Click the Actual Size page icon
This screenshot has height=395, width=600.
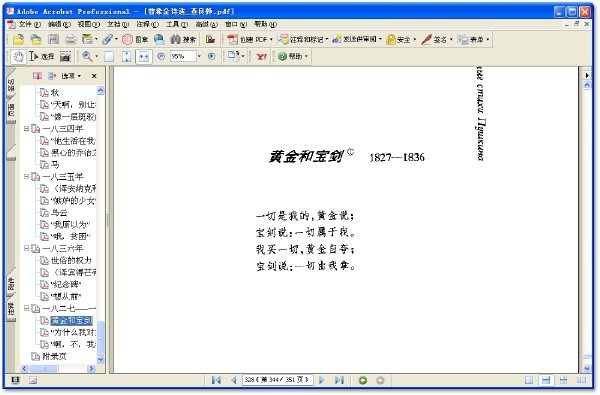tap(109, 57)
